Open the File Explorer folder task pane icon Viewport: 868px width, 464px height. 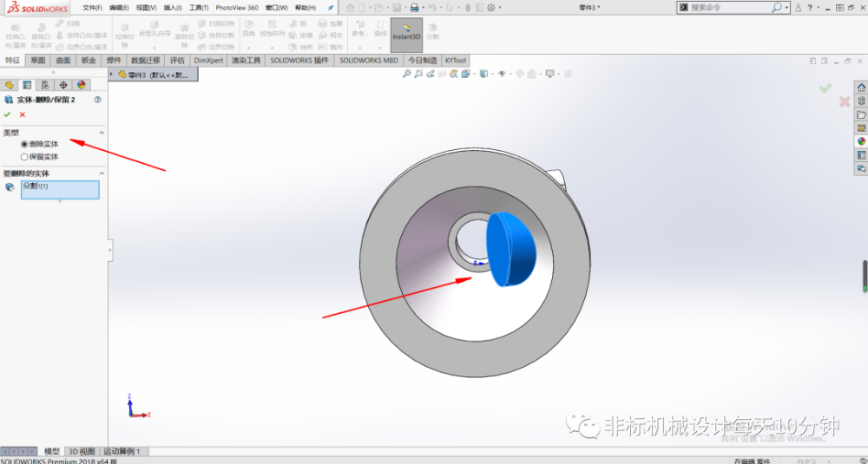(861, 114)
